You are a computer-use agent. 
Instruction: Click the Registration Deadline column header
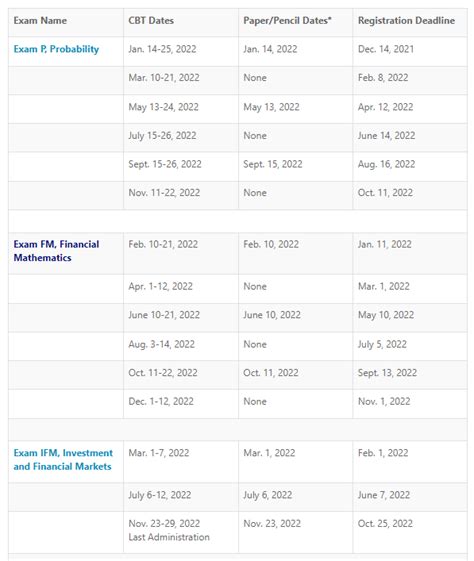click(406, 20)
